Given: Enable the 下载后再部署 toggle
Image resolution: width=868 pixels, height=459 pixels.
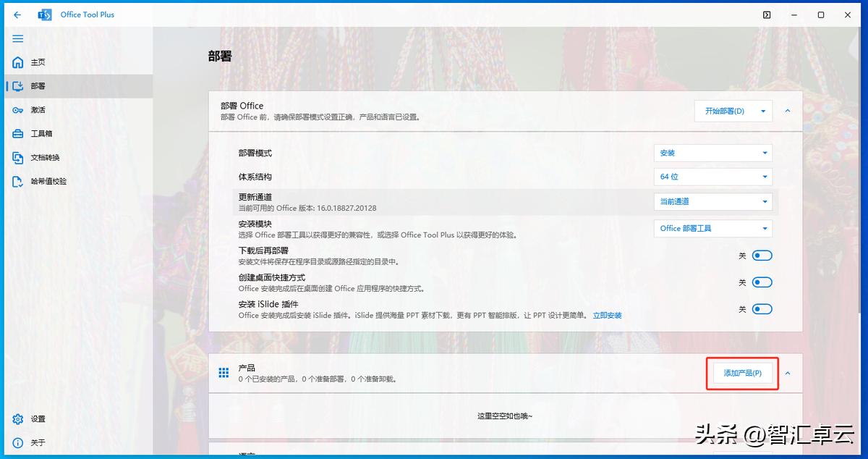Looking at the screenshot, I should pos(761,255).
